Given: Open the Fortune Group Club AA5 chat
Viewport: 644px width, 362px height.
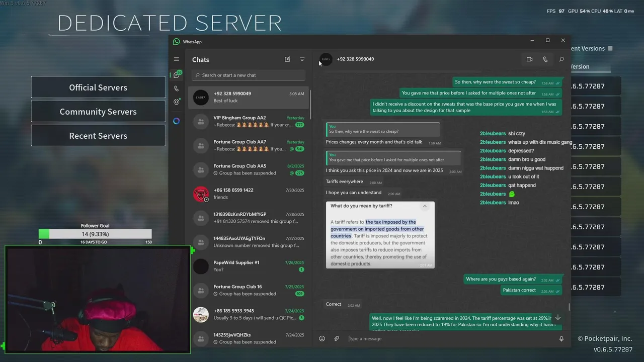Looking at the screenshot, I should 249,169.
